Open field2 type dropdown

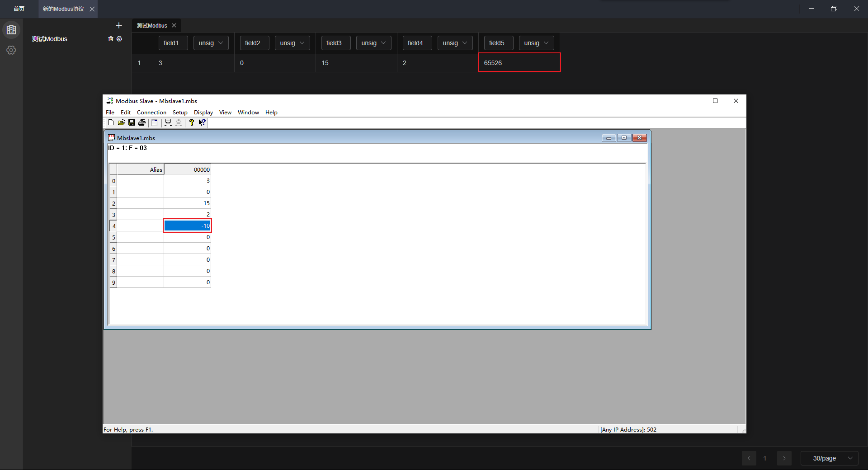click(x=292, y=43)
